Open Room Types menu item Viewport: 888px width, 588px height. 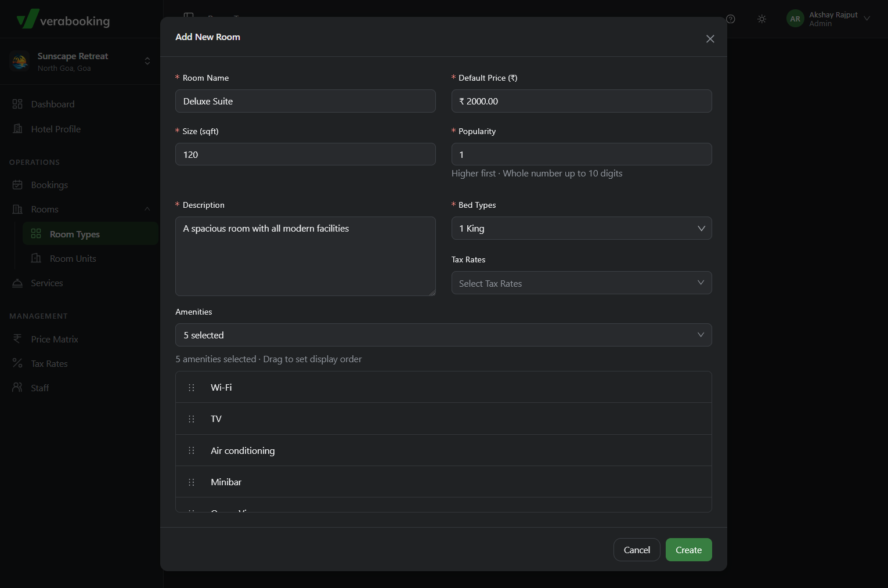coord(90,234)
